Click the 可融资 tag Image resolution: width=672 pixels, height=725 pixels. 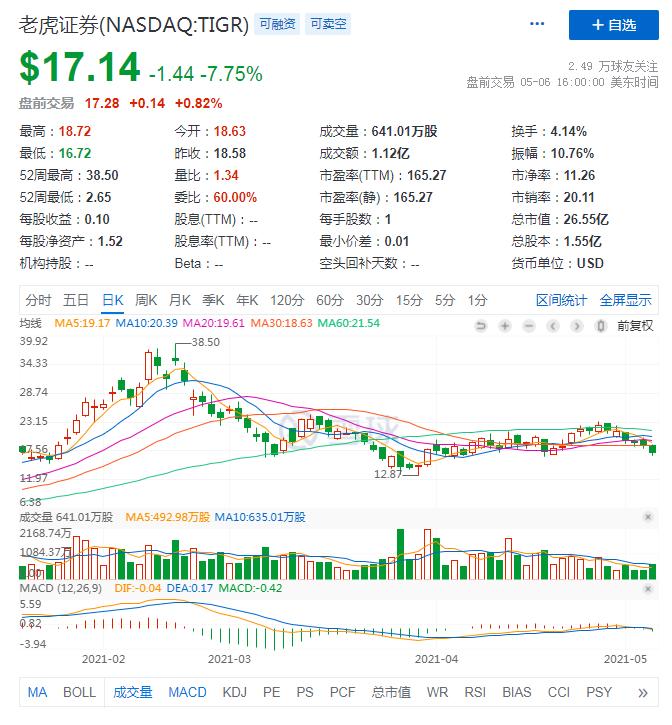tap(277, 24)
